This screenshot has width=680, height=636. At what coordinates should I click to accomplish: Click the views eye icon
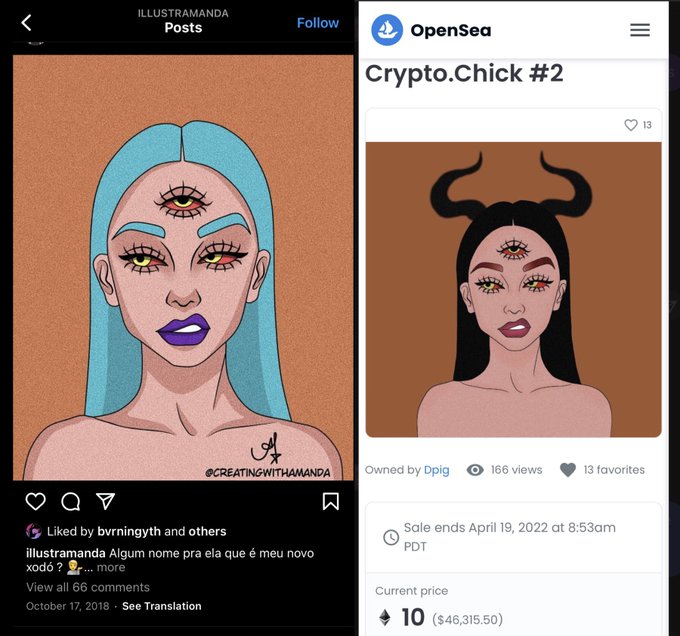pyautogui.click(x=475, y=470)
